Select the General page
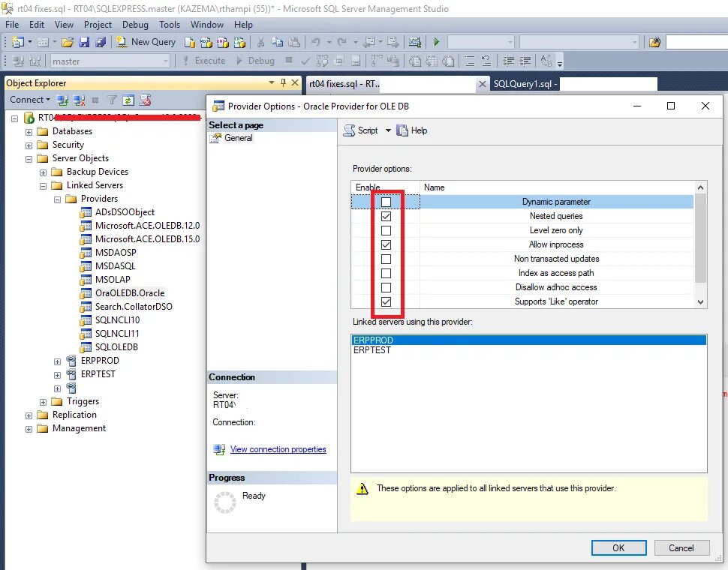The height and width of the screenshot is (570, 728). click(239, 138)
